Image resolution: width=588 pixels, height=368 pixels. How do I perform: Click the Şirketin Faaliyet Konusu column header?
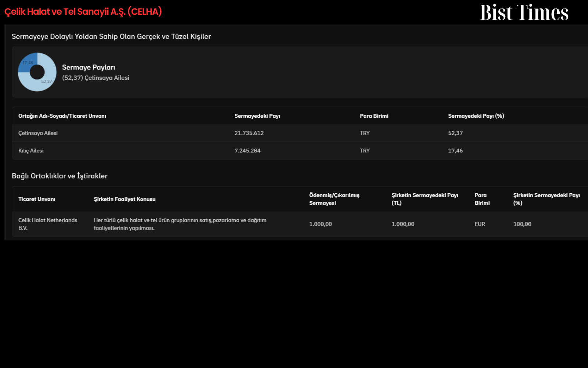pyautogui.click(x=125, y=199)
